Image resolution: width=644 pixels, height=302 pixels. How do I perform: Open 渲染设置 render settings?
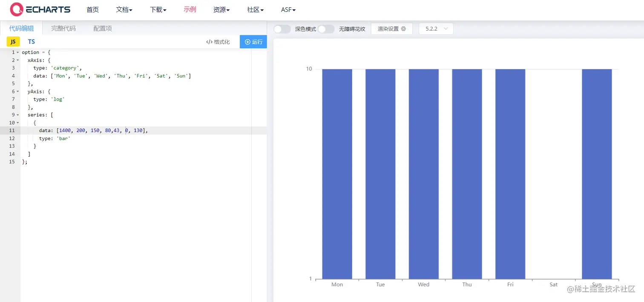[392, 29]
